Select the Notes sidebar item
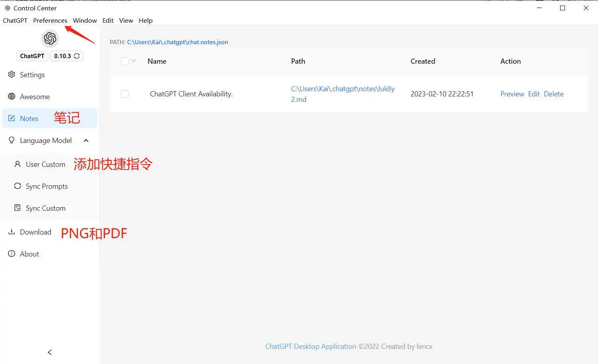Screen dimensions: 598x364 pos(50,118)
